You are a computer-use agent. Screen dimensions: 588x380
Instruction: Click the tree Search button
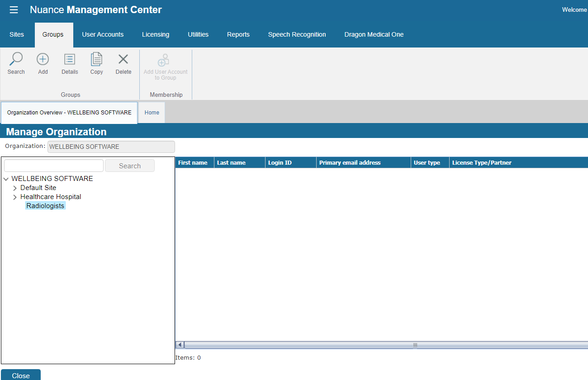click(x=130, y=166)
